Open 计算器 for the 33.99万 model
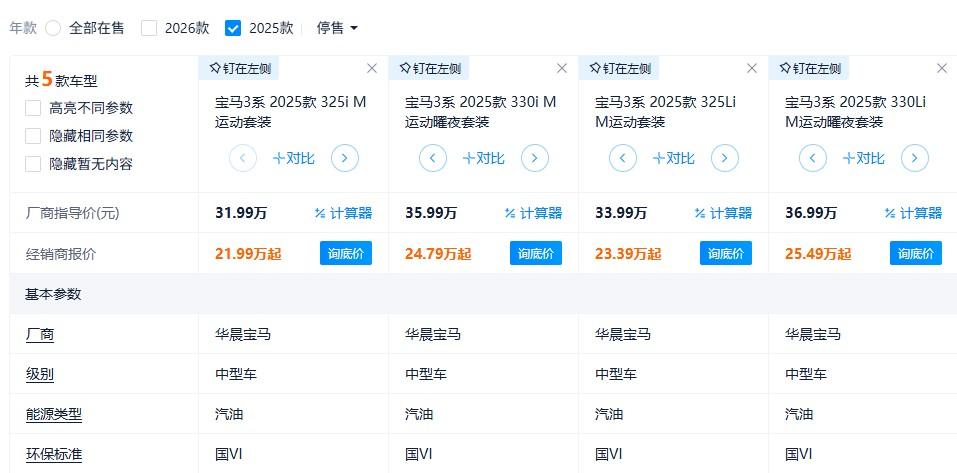The image size is (957, 473). pyautogui.click(x=723, y=213)
